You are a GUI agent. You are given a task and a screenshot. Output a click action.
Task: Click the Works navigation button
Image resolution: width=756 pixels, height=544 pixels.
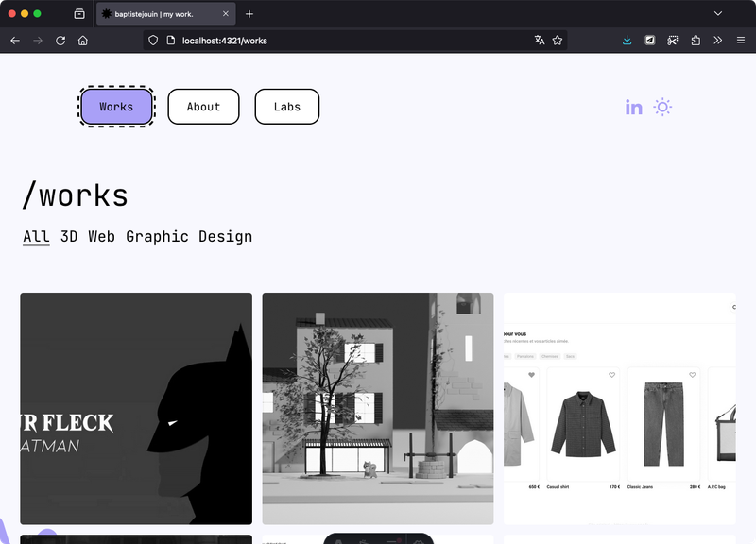[116, 107]
